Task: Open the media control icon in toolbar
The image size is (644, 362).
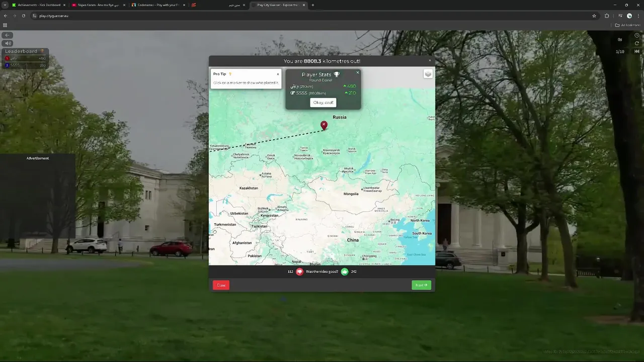Action: coord(620,16)
